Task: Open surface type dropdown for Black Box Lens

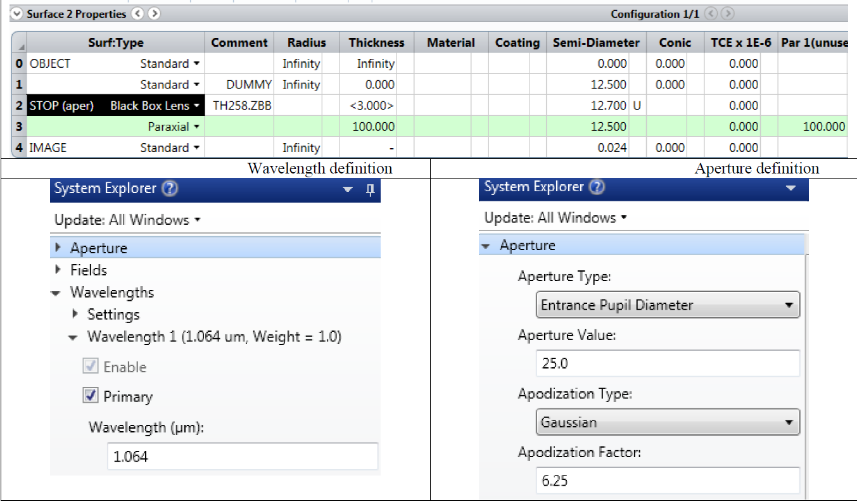Action: click(x=197, y=106)
